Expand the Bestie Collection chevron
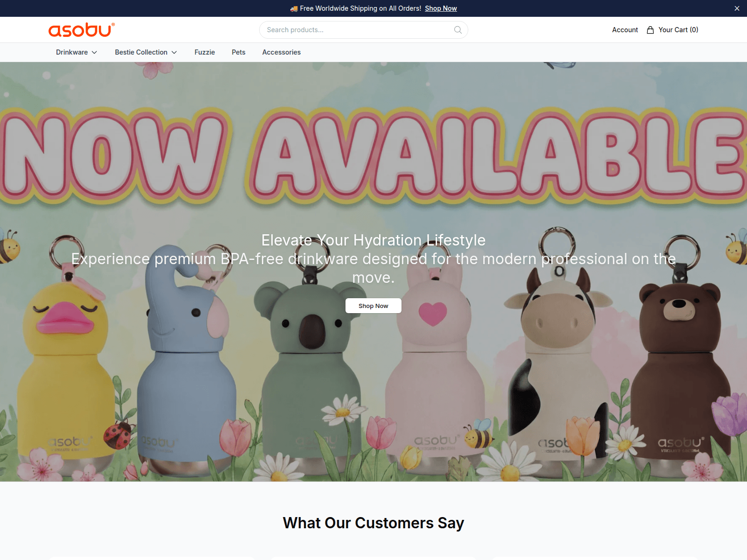This screenshot has width=747, height=560. tap(174, 52)
